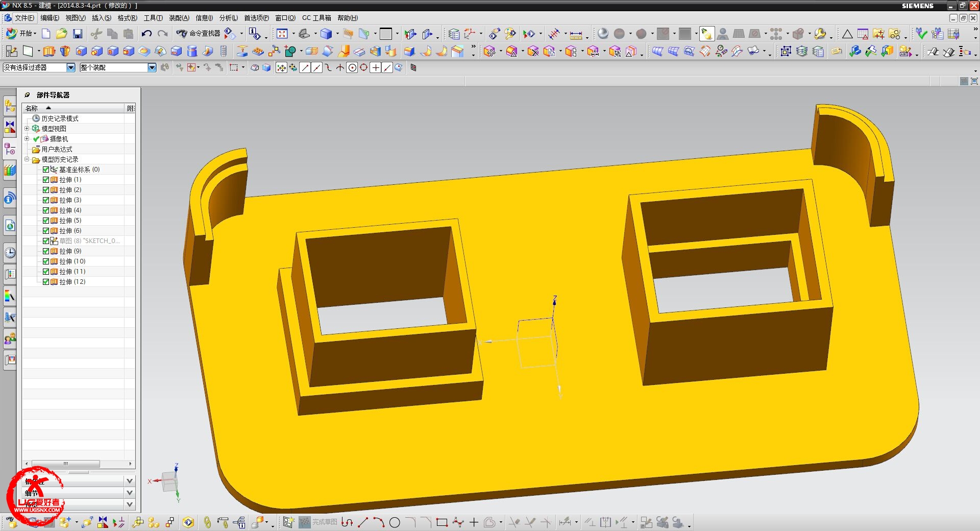This screenshot has width=980, height=531.
Task: Click the Circle sketch curve icon
Action: click(395, 522)
